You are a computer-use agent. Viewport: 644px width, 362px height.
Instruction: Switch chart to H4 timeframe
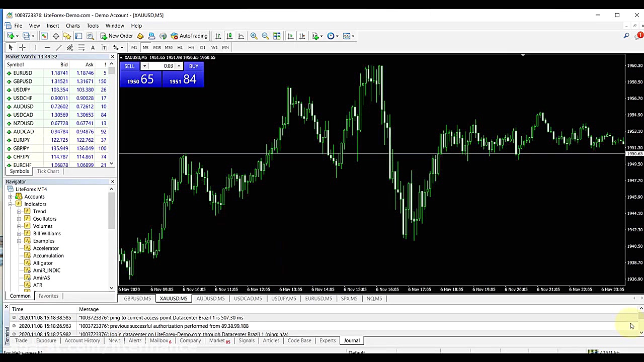point(191,47)
